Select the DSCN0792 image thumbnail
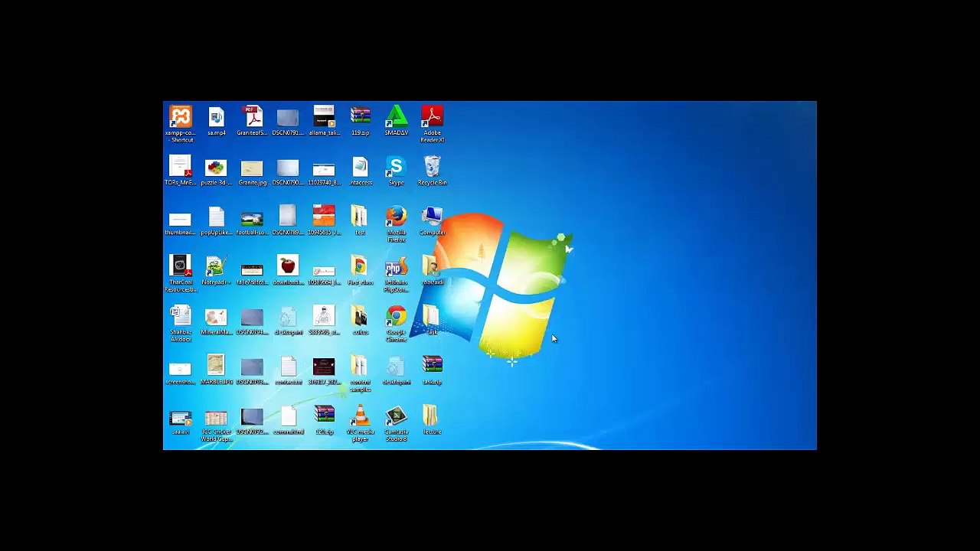This screenshot has width=980, height=551. [252, 417]
